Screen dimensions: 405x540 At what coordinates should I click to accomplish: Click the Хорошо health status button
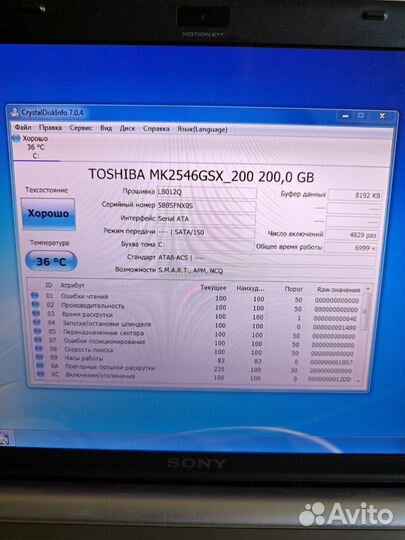(x=48, y=214)
